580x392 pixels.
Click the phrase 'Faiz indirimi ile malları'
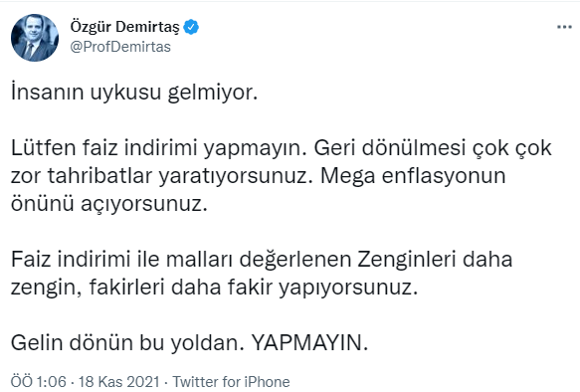121,260
